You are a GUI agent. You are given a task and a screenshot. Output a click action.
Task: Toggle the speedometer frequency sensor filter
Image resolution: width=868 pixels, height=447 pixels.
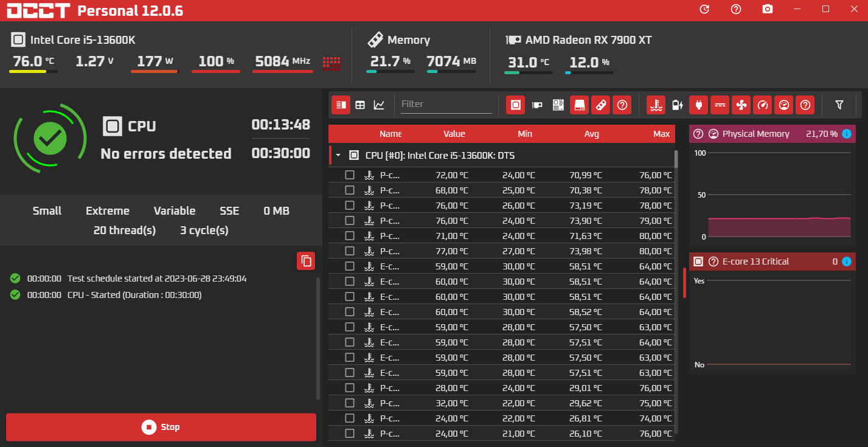pos(762,105)
